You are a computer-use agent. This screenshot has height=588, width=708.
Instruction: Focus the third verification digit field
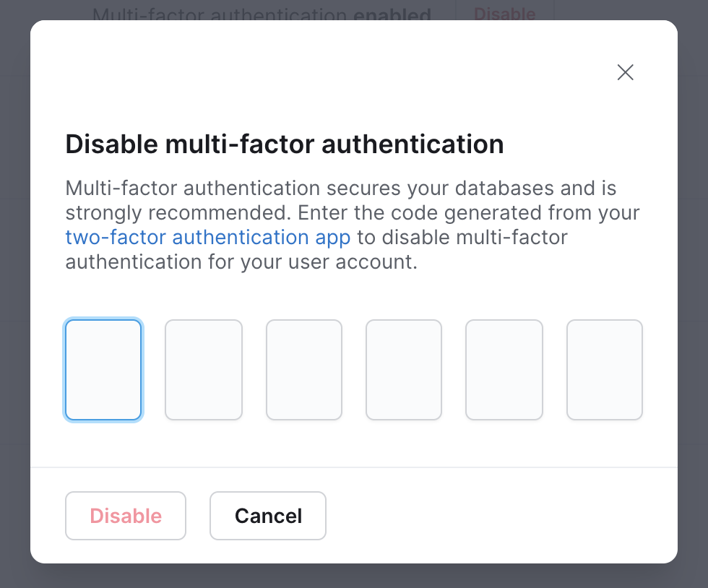point(303,369)
